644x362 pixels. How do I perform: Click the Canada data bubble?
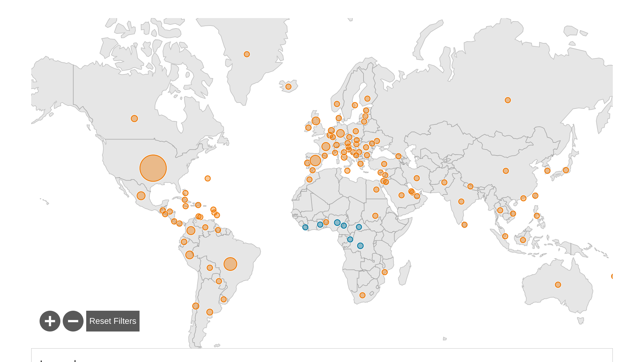(x=134, y=119)
